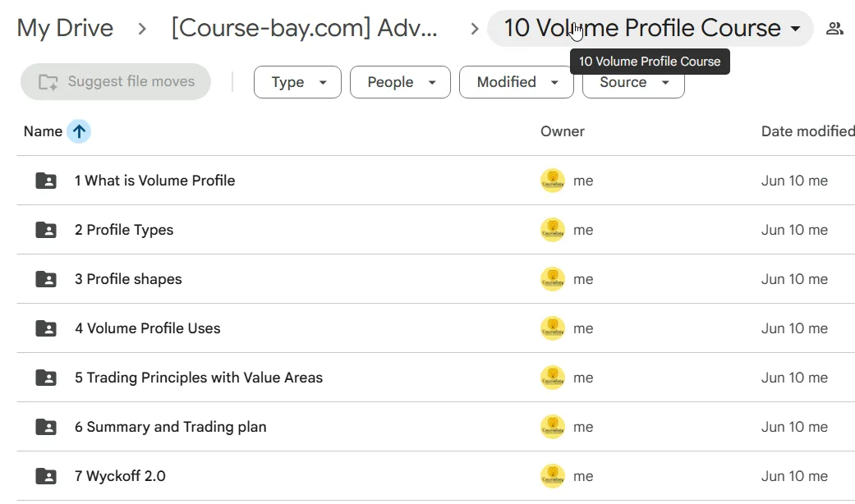Click 'Jun 10 me' date in 6 Summary and Trading plan row
This screenshot has width=855, height=504.
794,427
